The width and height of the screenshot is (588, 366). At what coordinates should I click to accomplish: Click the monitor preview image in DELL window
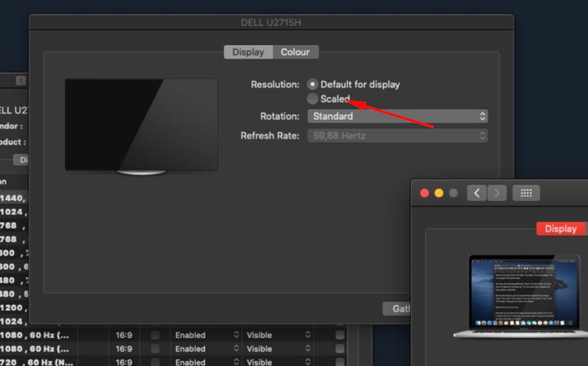click(x=141, y=127)
